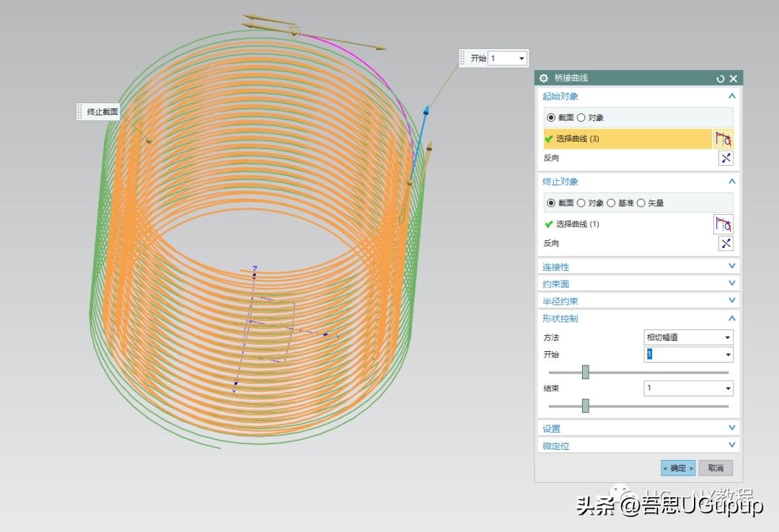Click the 反向 reverse icon under 终止对象
The width and height of the screenshot is (779, 532).
[726, 243]
